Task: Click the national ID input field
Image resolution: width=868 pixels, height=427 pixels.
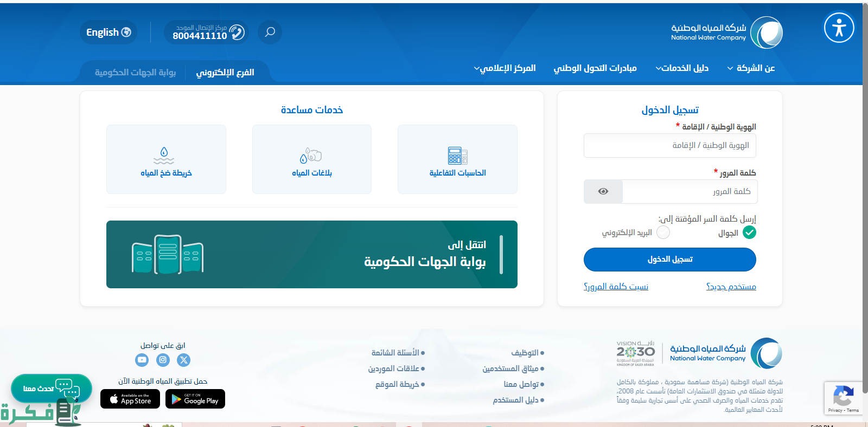Action: point(669,146)
